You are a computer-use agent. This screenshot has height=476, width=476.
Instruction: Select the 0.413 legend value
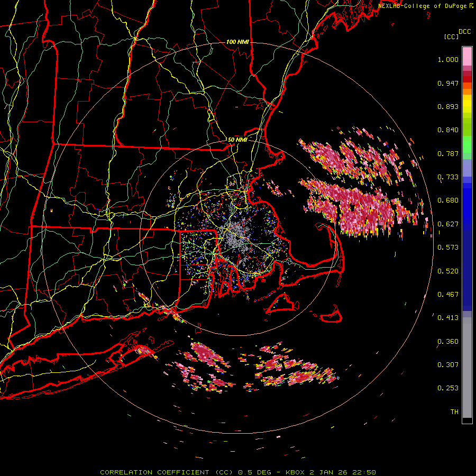(448, 318)
